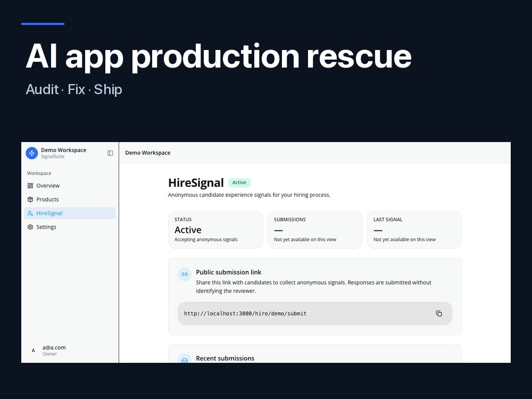The height and width of the screenshot is (399, 532).
Task: Click the Public submission link heading
Action: coord(229,272)
